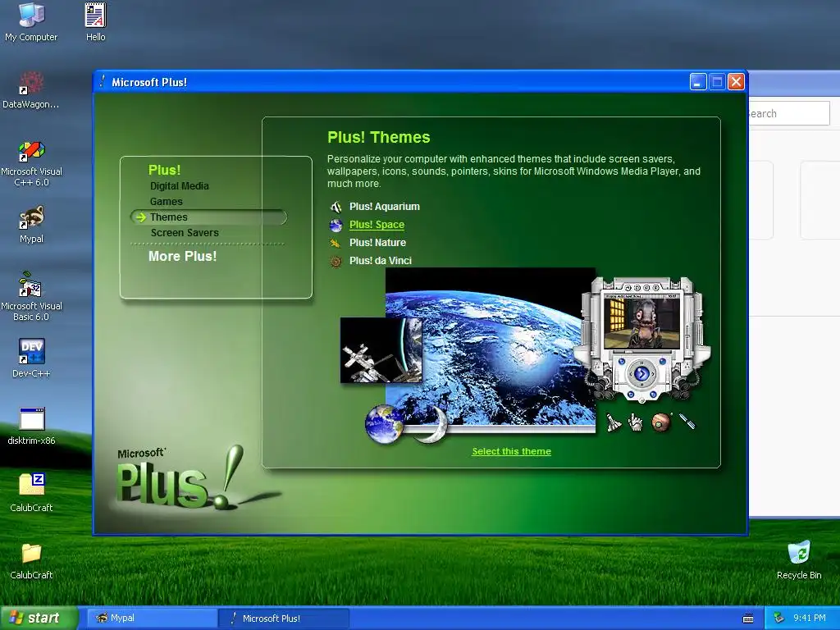Choose the Plus! Space theme link
The width and height of the screenshot is (840, 630).
click(377, 225)
